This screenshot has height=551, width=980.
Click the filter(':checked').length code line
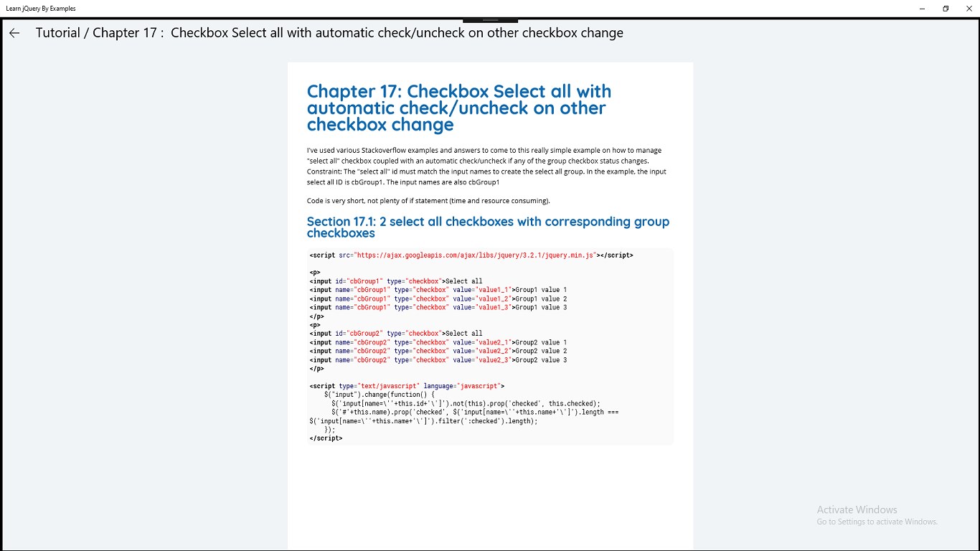[423, 421]
